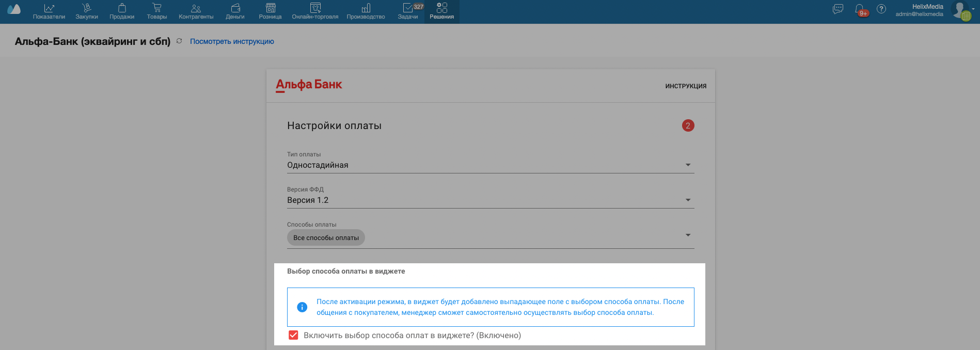Click the page title Альфа-Банк (эквайринг и сбп)
Screen dimensions: 980x350
tap(92, 41)
